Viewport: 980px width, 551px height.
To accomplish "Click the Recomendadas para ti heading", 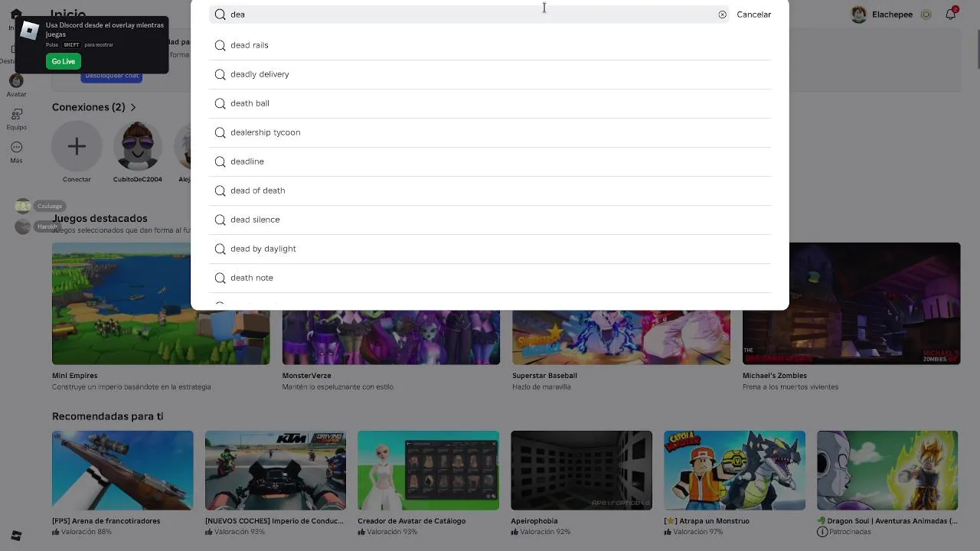I will tap(107, 416).
